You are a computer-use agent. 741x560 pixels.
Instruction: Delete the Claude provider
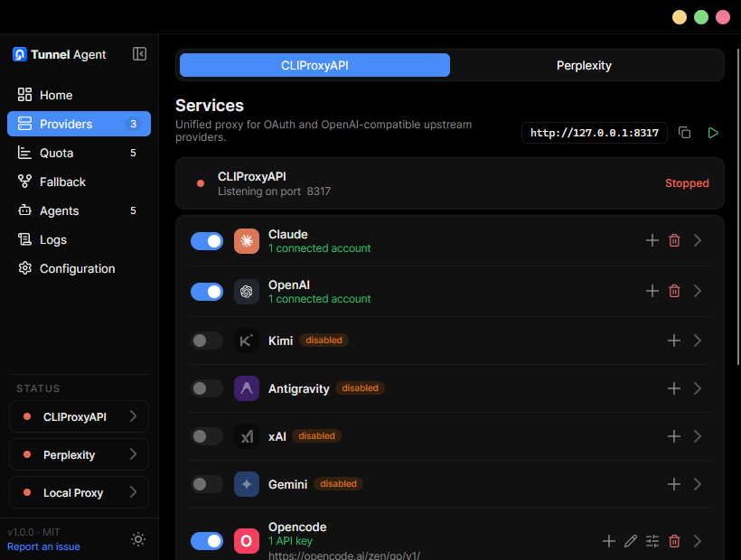[x=674, y=240]
